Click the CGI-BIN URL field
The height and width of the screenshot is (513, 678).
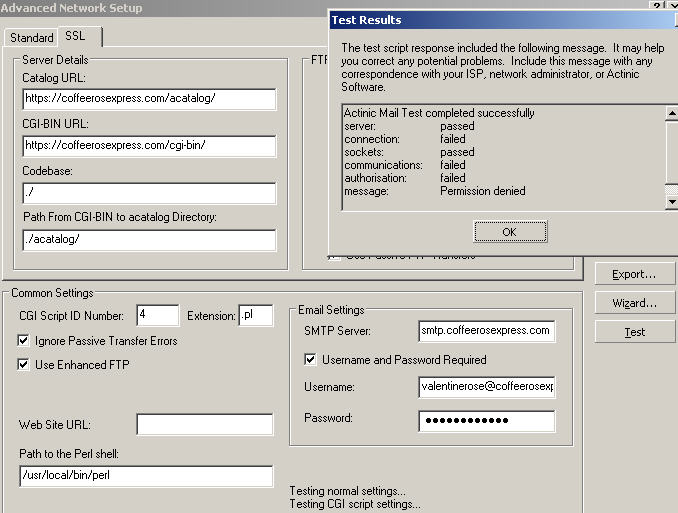(x=148, y=146)
